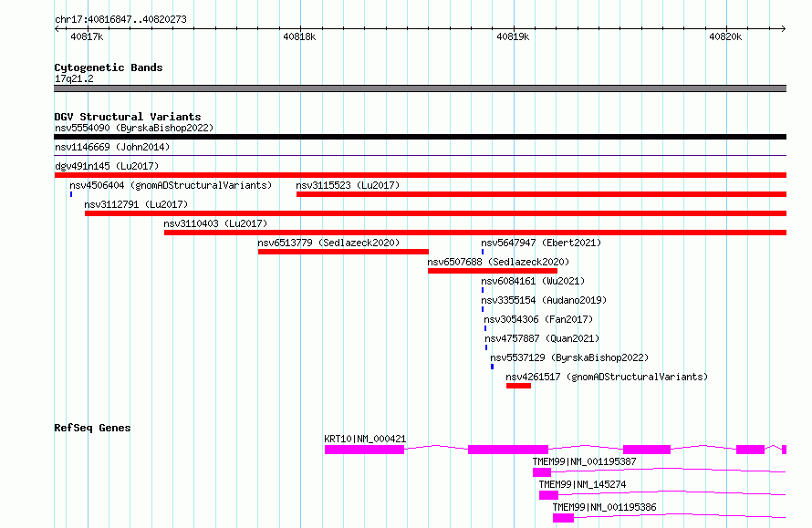Click the Cytogenetic Bands track title
This screenshot has width=812, height=528.
pos(109,67)
